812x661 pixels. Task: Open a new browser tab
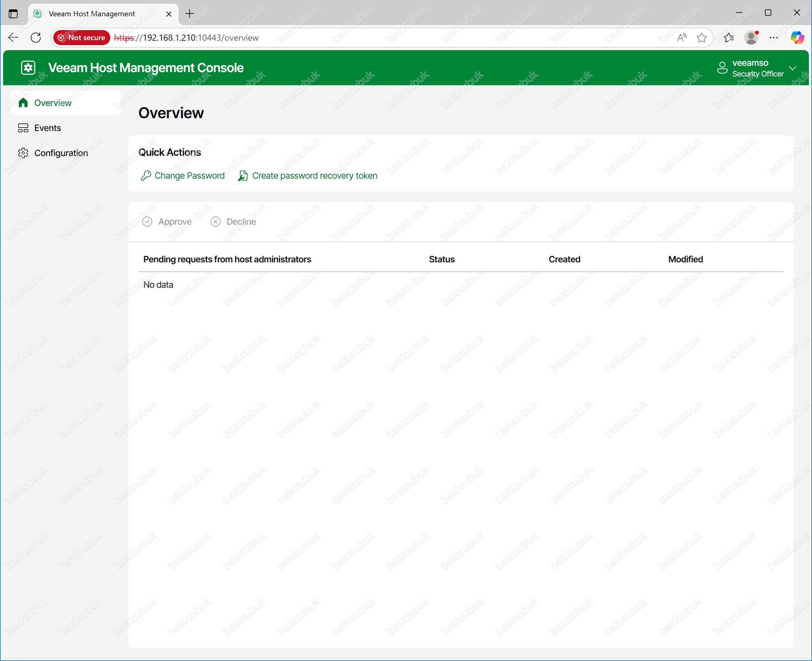tap(189, 14)
